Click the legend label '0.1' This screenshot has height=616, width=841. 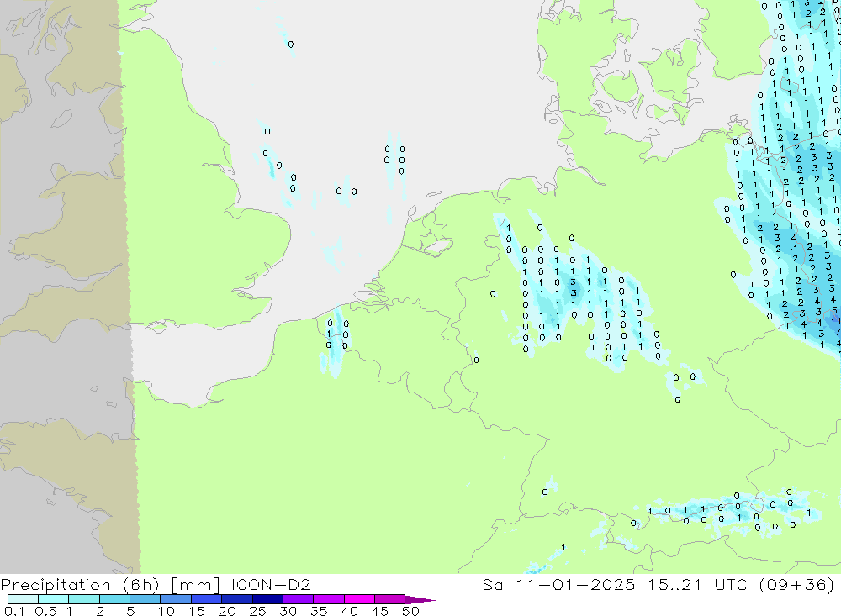(x=14, y=611)
